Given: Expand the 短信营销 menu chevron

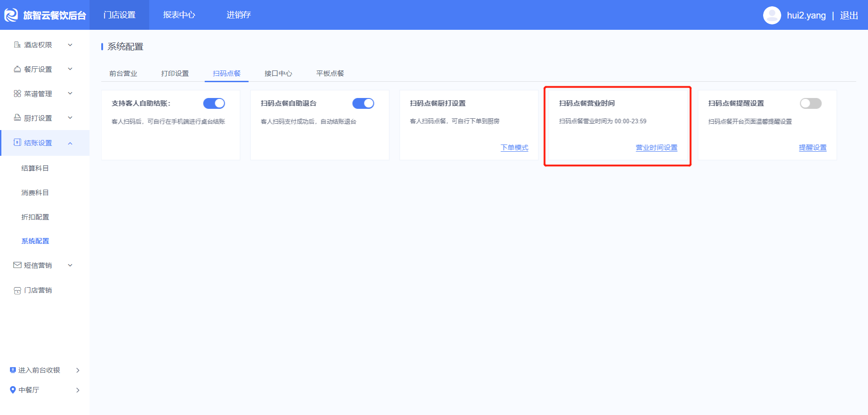Looking at the screenshot, I should coord(70,266).
